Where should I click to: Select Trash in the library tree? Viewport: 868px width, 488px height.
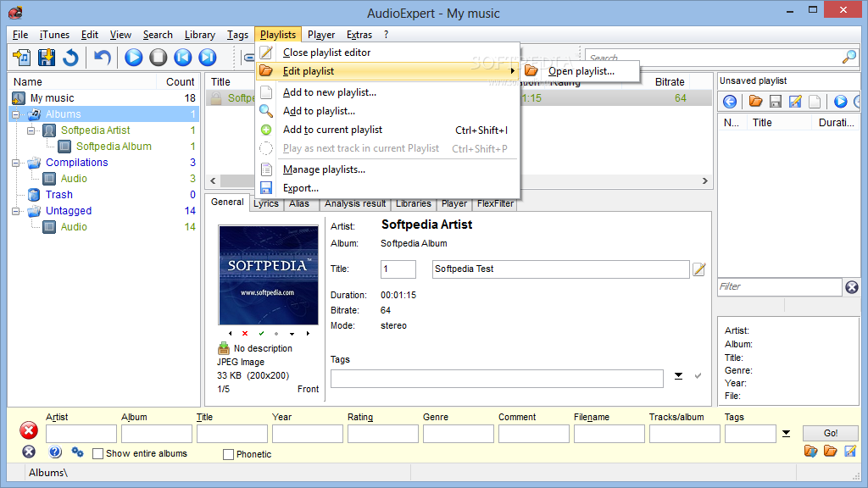59,195
